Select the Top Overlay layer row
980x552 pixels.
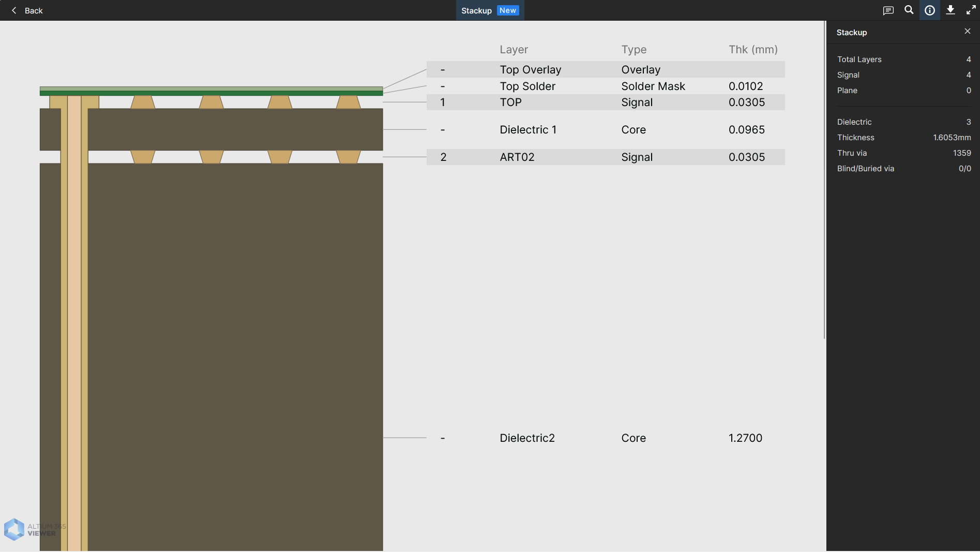pyautogui.click(x=605, y=70)
